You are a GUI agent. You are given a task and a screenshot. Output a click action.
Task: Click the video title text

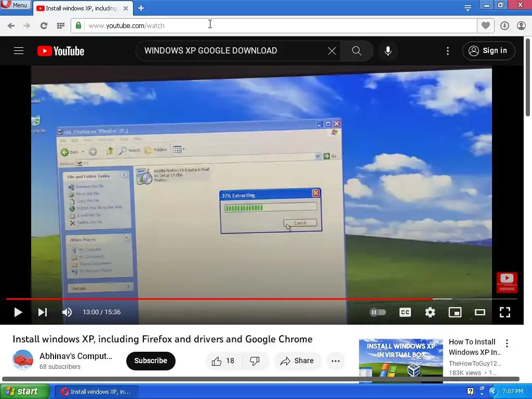coord(163,339)
